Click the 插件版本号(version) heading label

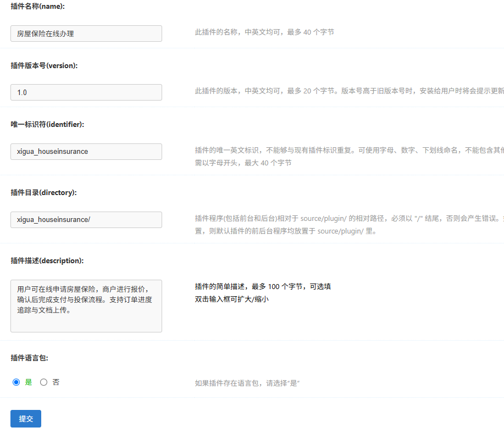(x=44, y=65)
